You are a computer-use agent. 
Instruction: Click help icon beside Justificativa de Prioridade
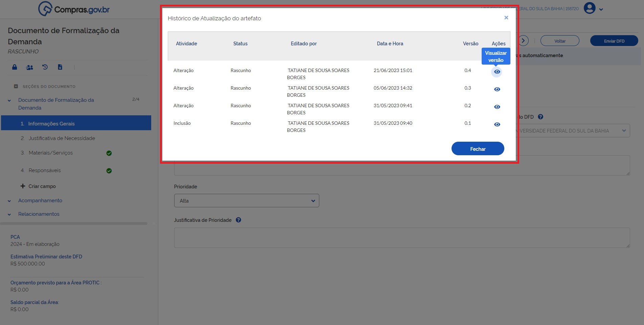[238, 220]
